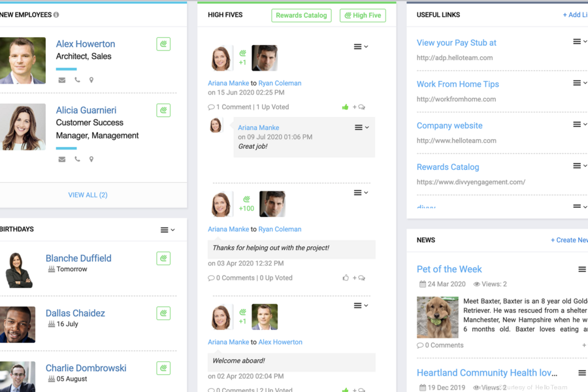Toggle thumbs up on the 15 Jun 2020 post

(x=345, y=107)
